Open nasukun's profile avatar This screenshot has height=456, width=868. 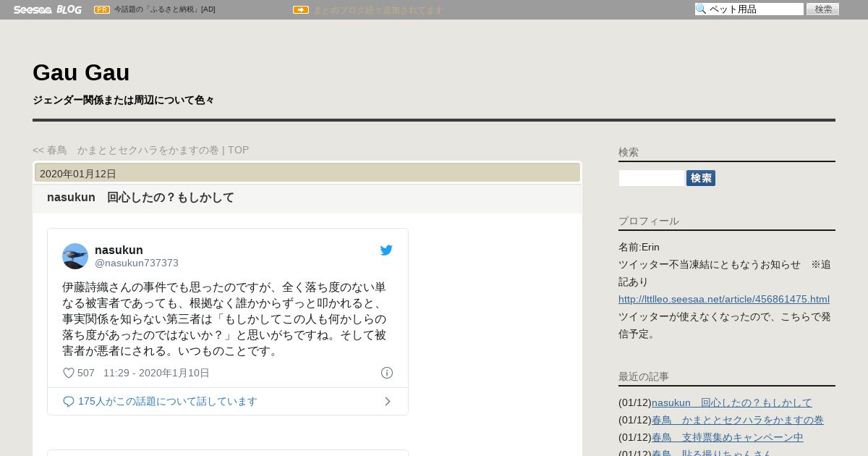[75, 256]
